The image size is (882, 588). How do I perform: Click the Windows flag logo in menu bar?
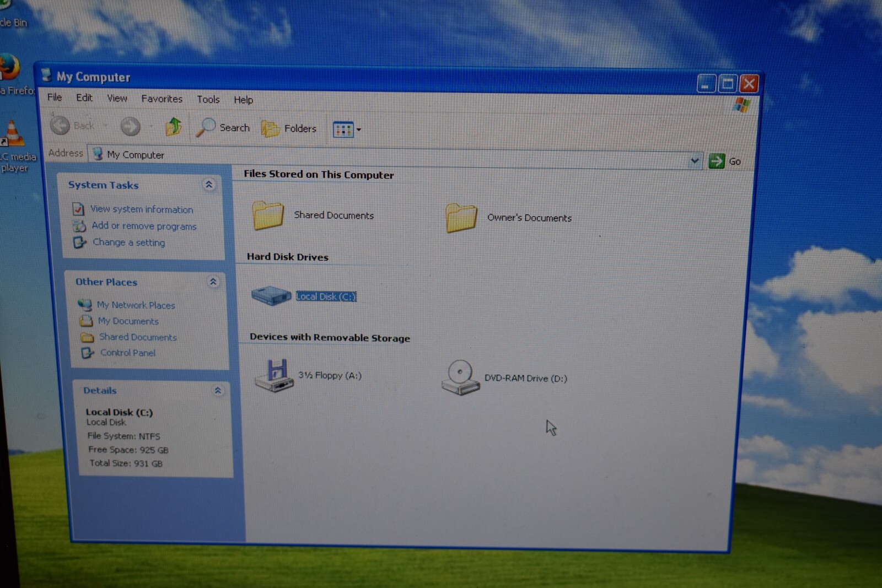pos(742,105)
